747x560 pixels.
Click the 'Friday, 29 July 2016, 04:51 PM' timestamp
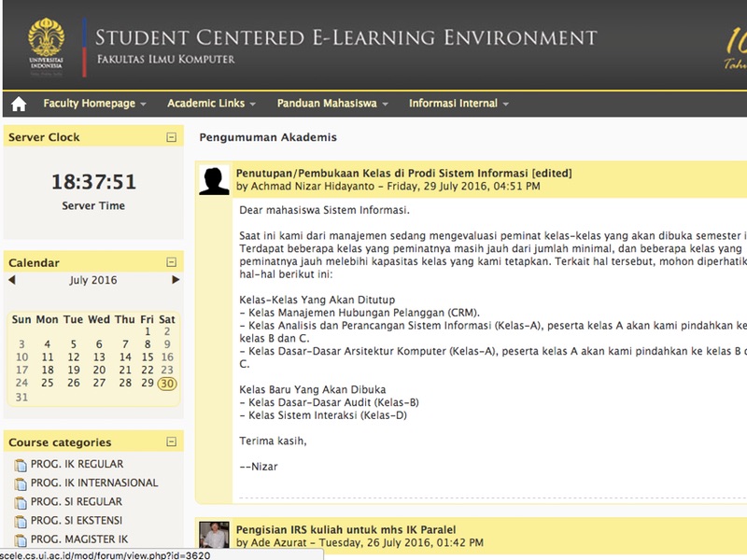(463, 186)
